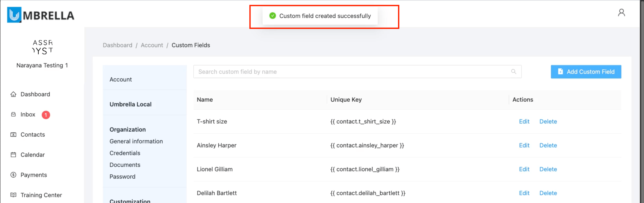644x203 pixels.
Task: Open Training Center in sidebar
Action: click(x=41, y=195)
